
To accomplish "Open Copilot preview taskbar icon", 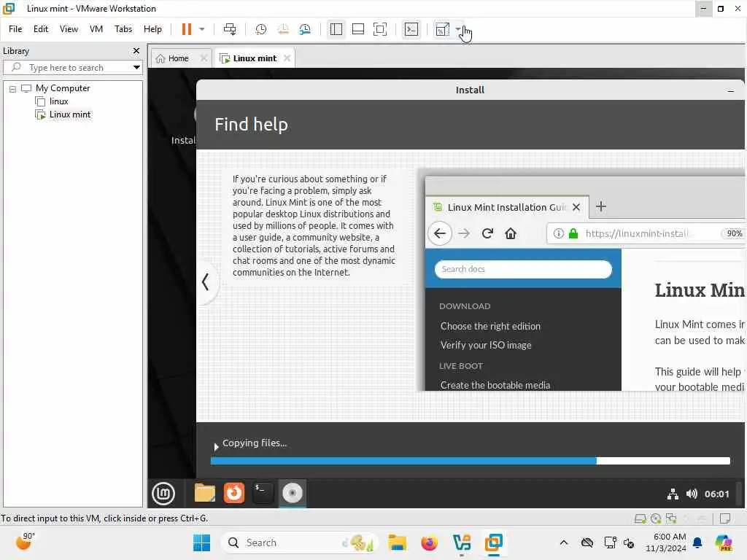I will point(723,542).
